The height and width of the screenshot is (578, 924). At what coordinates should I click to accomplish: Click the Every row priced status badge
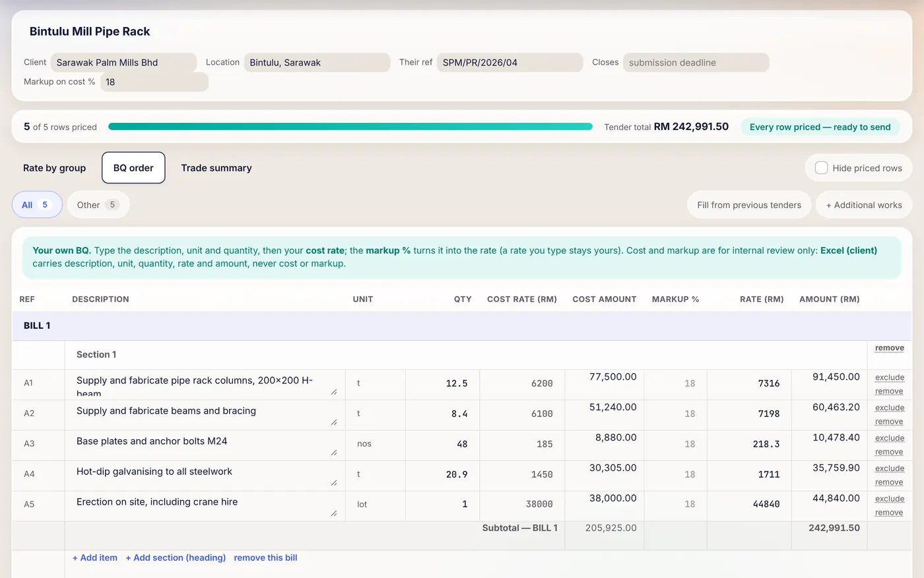tap(820, 127)
